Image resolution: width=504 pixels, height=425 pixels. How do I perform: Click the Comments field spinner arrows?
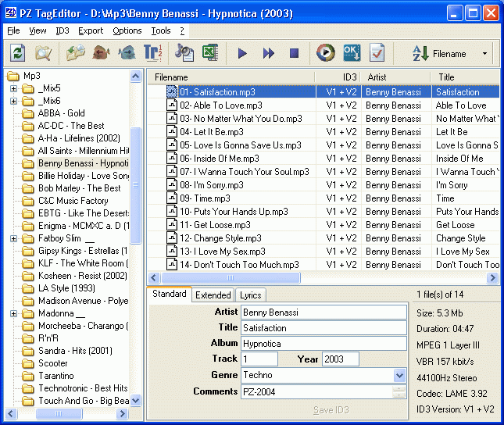(399, 391)
